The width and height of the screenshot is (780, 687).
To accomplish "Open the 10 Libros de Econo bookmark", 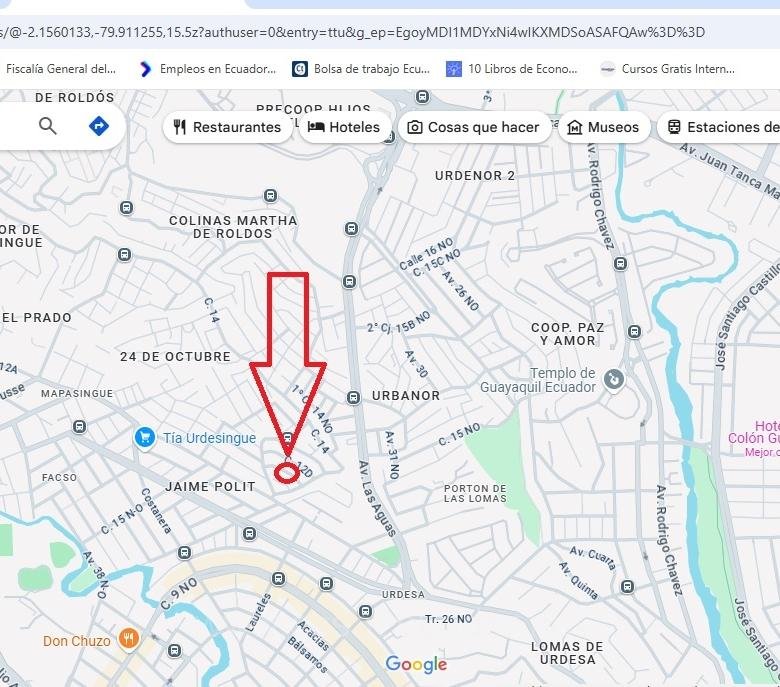I will [512, 69].
